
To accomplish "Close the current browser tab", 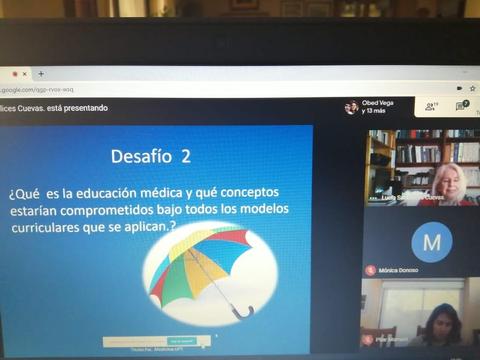I will tap(25, 74).
